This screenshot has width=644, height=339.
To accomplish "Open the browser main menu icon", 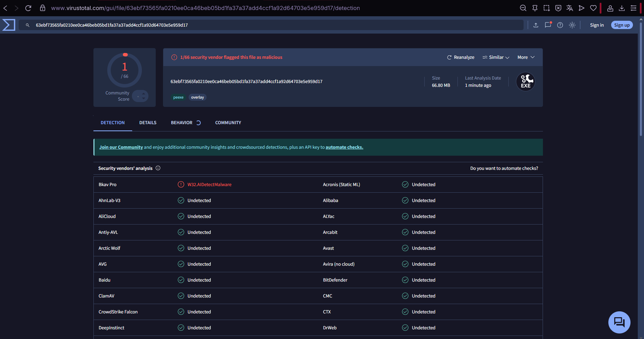I will click(x=633, y=8).
